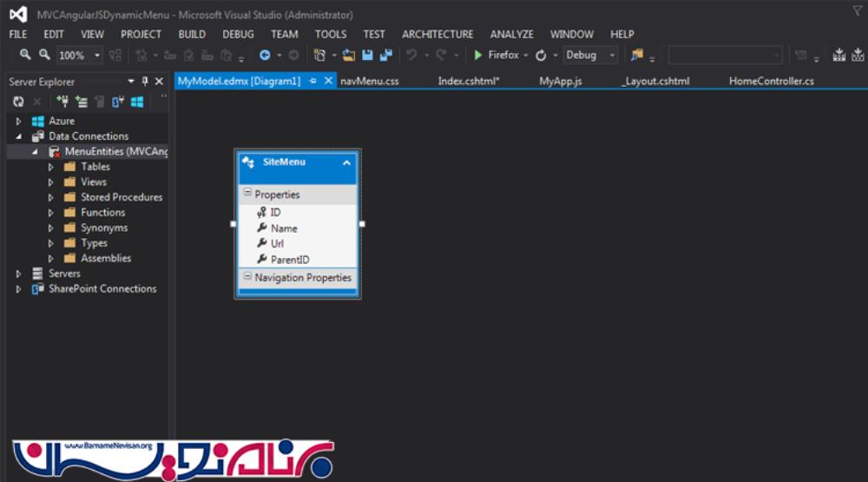Click Connect to Server icon in Server Explorer
The height and width of the screenshot is (482, 868).
[82, 102]
